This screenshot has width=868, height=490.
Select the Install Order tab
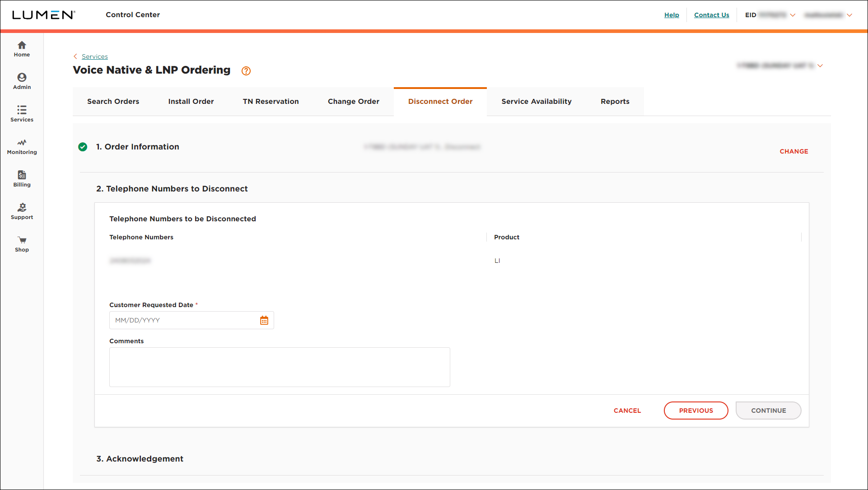click(191, 101)
